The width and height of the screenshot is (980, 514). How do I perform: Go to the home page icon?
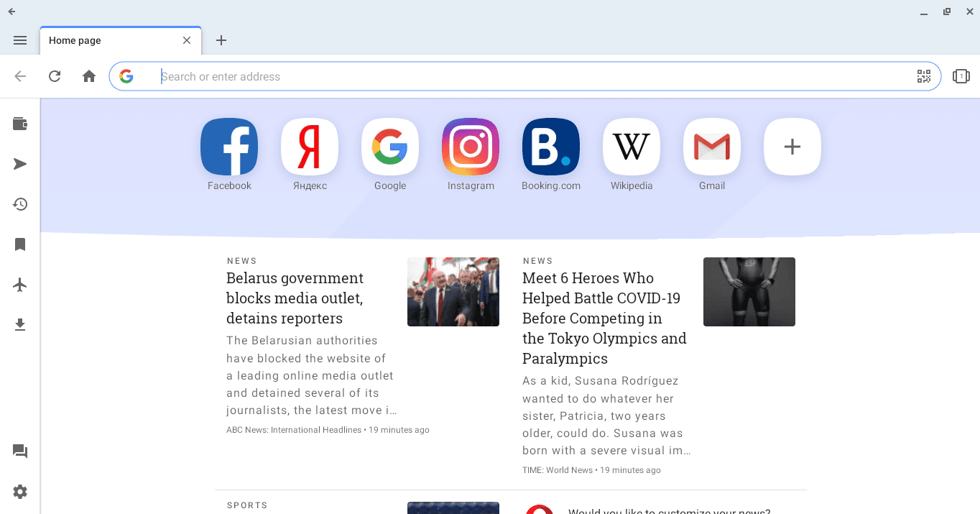point(89,76)
